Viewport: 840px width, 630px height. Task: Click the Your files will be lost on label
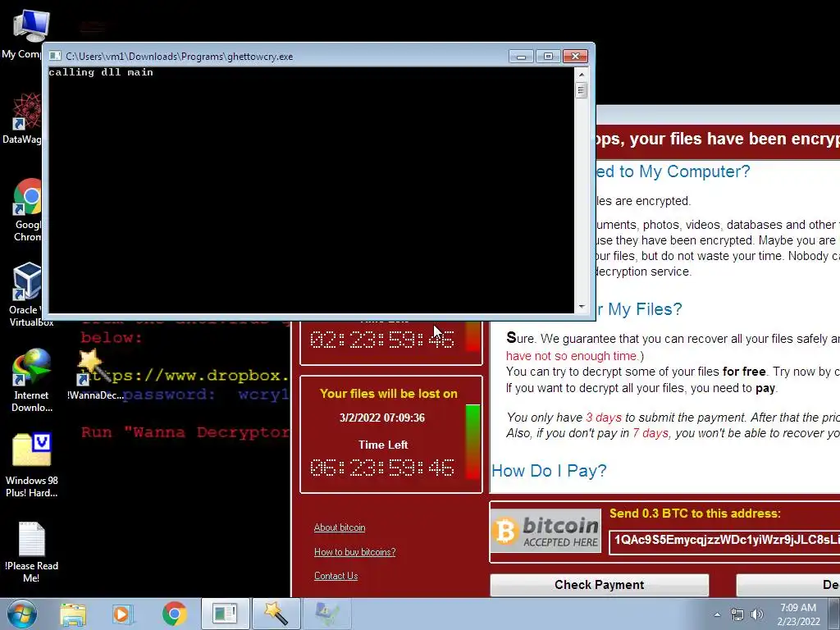click(388, 394)
